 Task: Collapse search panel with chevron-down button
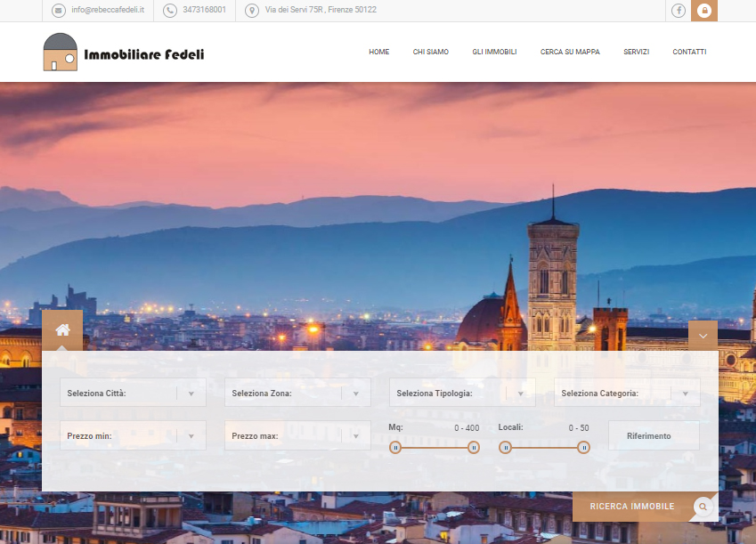click(x=703, y=336)
